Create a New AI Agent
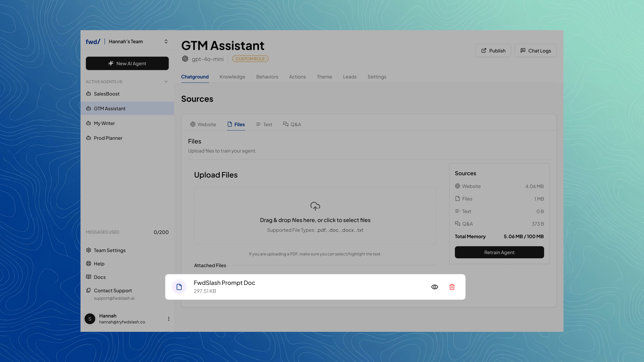Image resolution: width=644 pixels, height=362 pixels. coord(127,63)
